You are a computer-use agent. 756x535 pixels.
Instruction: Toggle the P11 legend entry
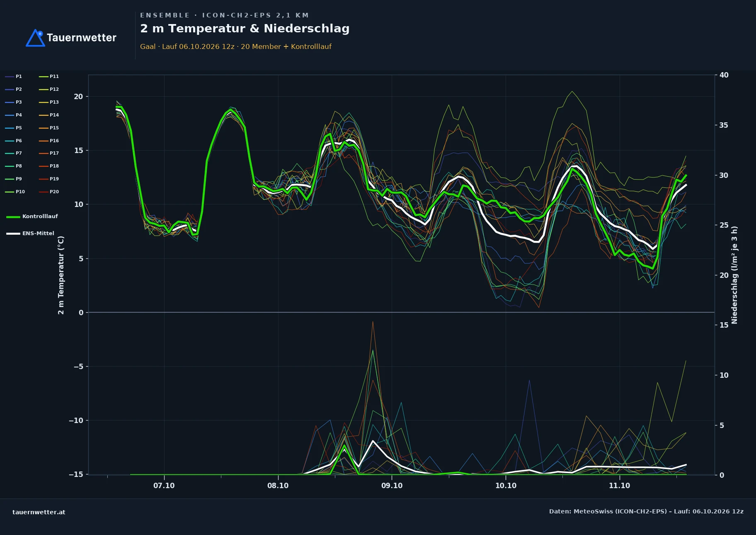coord(49,76)
